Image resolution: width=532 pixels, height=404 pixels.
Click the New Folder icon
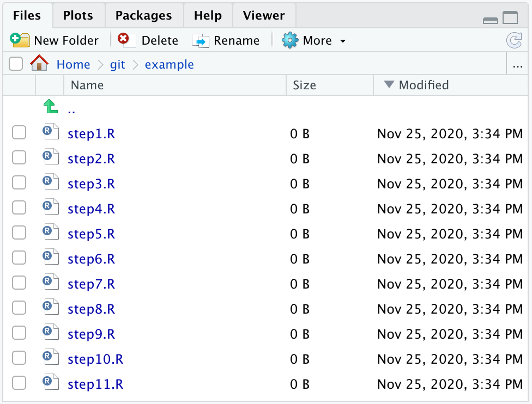coord(20,40)
